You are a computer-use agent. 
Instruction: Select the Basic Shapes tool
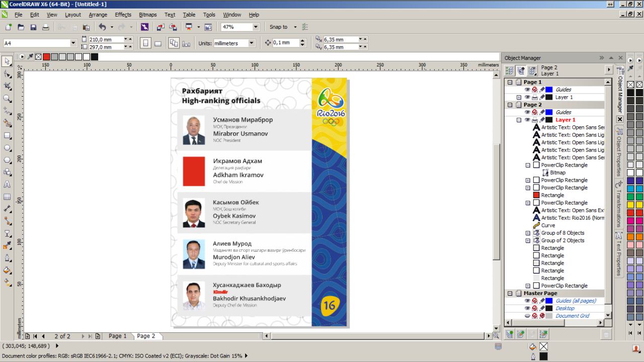pos(7,172)
